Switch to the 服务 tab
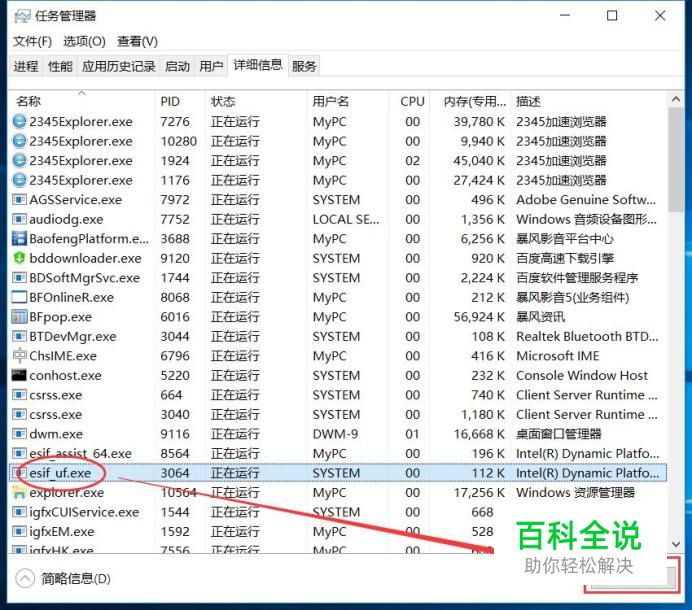The width and height of the screenshot is (692, 610). coord(304,66)
